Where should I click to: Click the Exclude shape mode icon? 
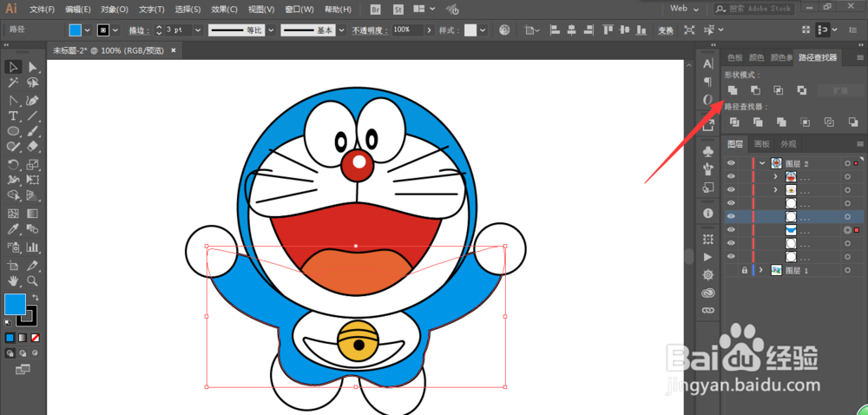tap(801, 90)
